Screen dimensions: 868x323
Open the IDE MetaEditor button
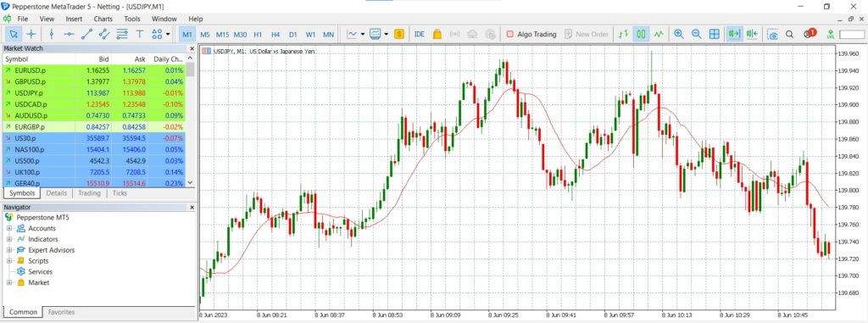(x=419, y=34)
